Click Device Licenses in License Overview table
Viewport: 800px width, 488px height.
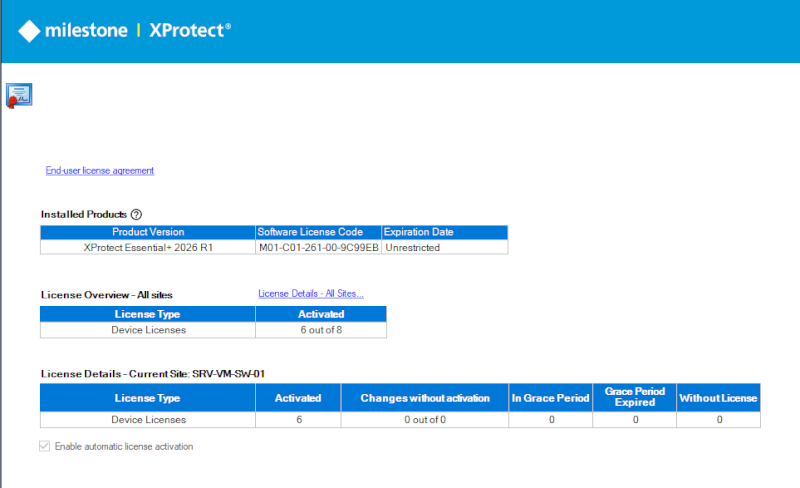[x=148, y=330]
